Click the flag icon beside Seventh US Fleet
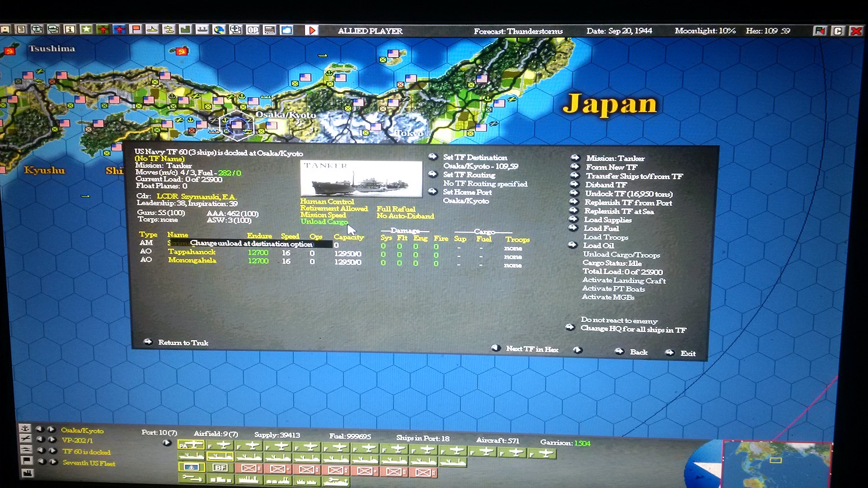The height and width of the screenshot is (488, 868). [x=27, y=460]
